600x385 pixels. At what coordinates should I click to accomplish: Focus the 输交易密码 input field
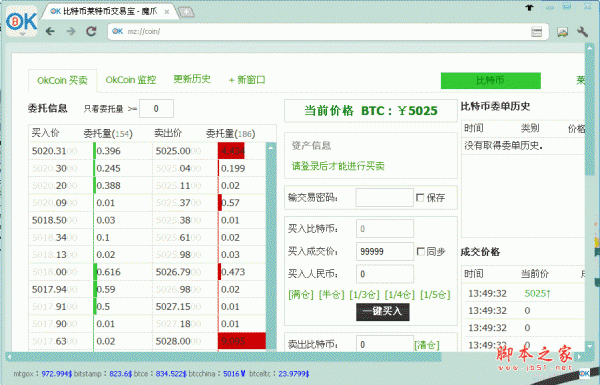384,197
